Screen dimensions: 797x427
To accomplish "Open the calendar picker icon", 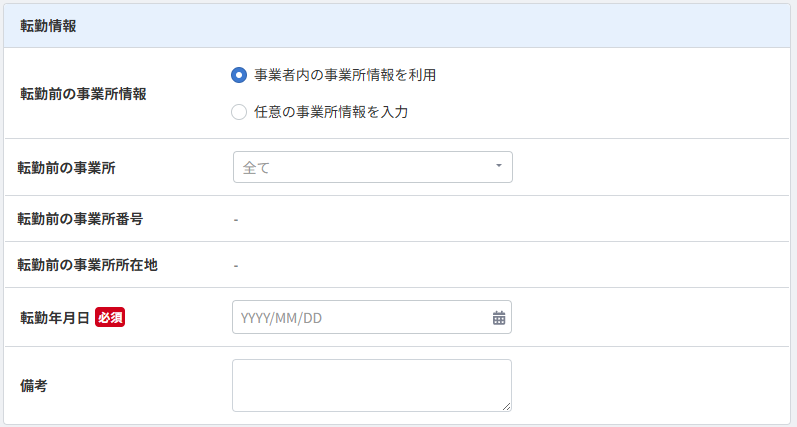I will coord(499,318).
